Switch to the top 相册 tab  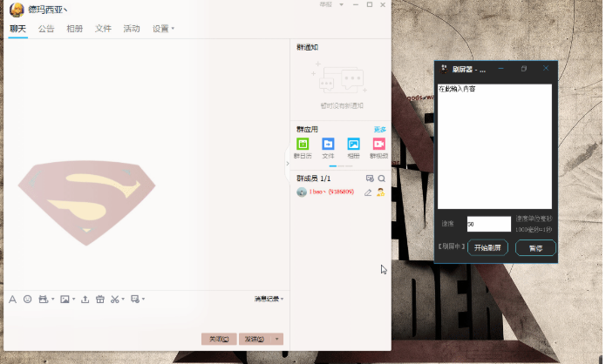point(75,29)
